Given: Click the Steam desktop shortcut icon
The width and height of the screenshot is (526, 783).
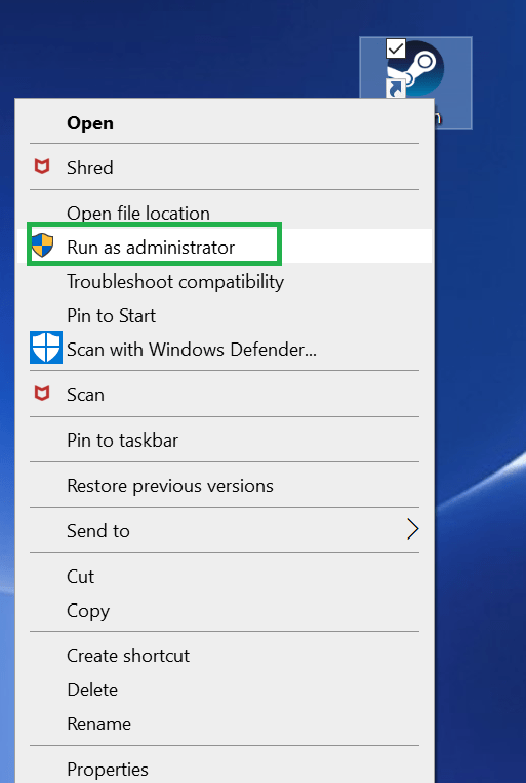Looking at the screenshot, I should tap(415, 69).
